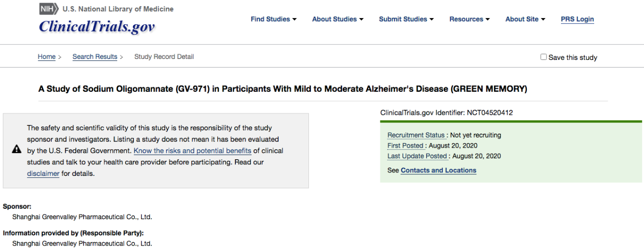Click the warning triangle icon

[x=17, y=149]
